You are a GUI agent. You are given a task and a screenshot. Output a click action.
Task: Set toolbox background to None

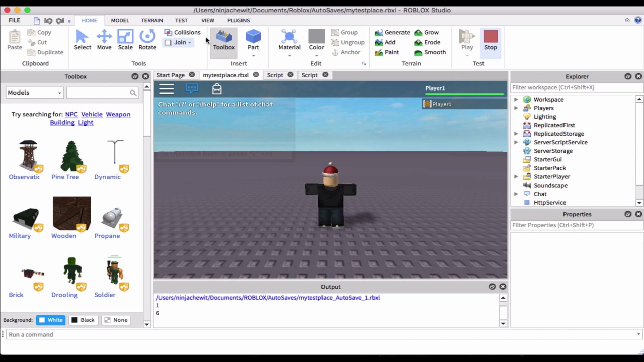(115, 320)
